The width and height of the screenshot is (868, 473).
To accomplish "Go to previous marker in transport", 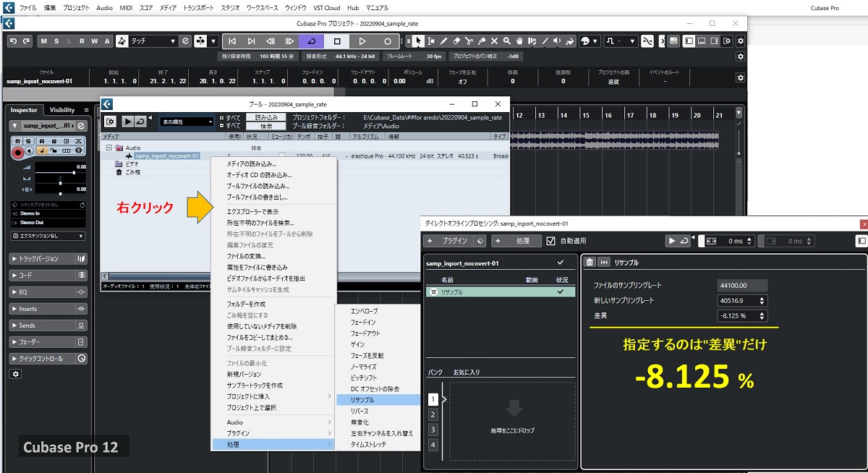I will coord(232,41).
